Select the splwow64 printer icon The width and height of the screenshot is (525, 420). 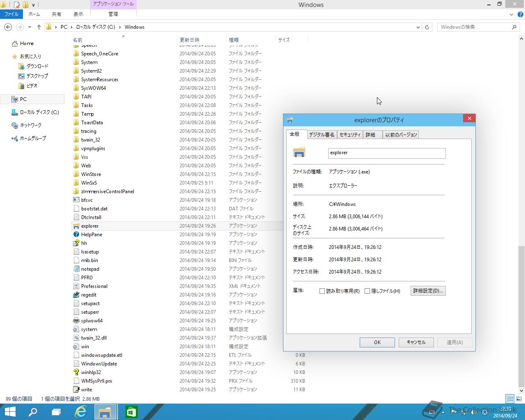(76, 321)
